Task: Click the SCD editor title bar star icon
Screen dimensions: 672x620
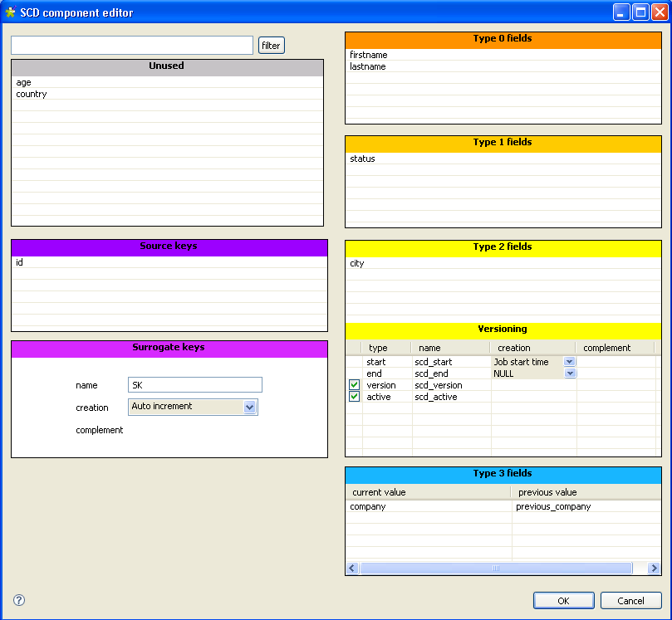Action: [x=10, y=12]
